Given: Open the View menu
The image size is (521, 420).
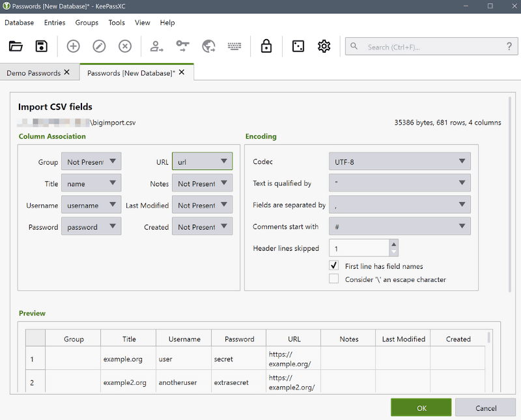Looking at the screenshot, I should (142, 23).
